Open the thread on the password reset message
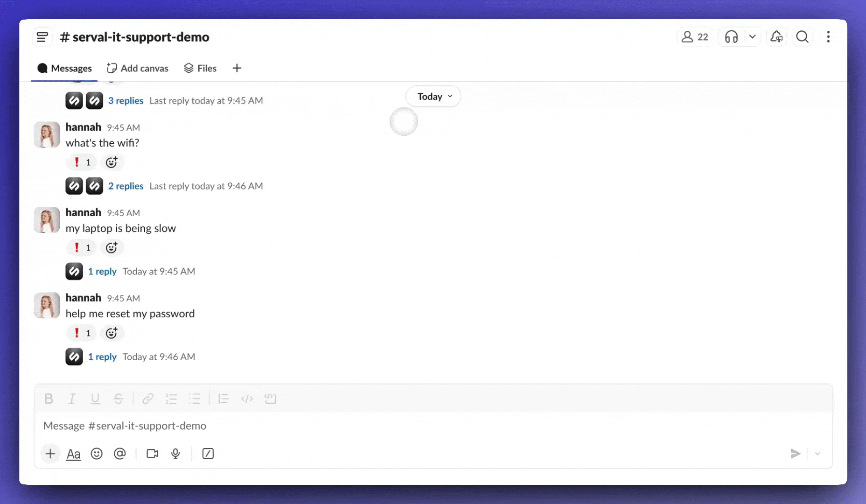Screen dimensions: 866x504 (103, 356)
